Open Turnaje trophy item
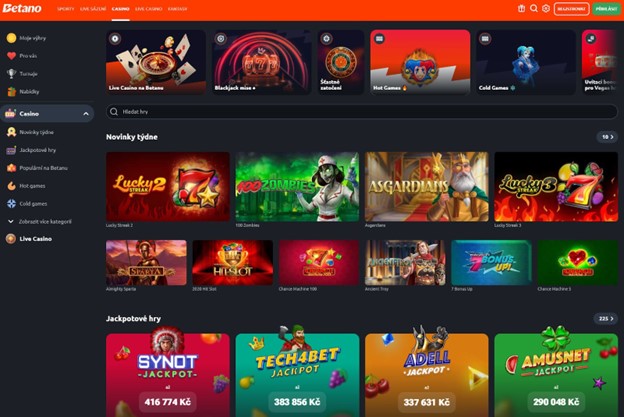This screenshot has width=624, height=417. pos(22,74)
